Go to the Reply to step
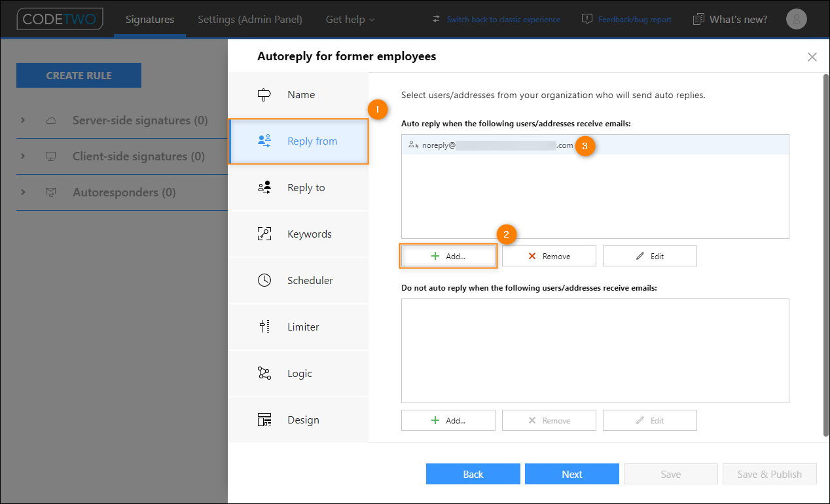Image resolution: width=830 pixels, height=504 pixels. pyautogui.click(x=298, y=188)
